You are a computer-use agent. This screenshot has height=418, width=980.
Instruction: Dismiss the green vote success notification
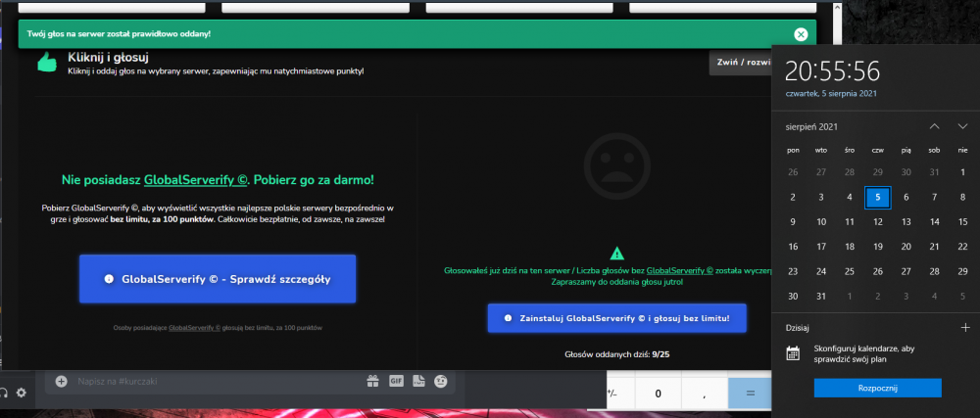(801, 34)
